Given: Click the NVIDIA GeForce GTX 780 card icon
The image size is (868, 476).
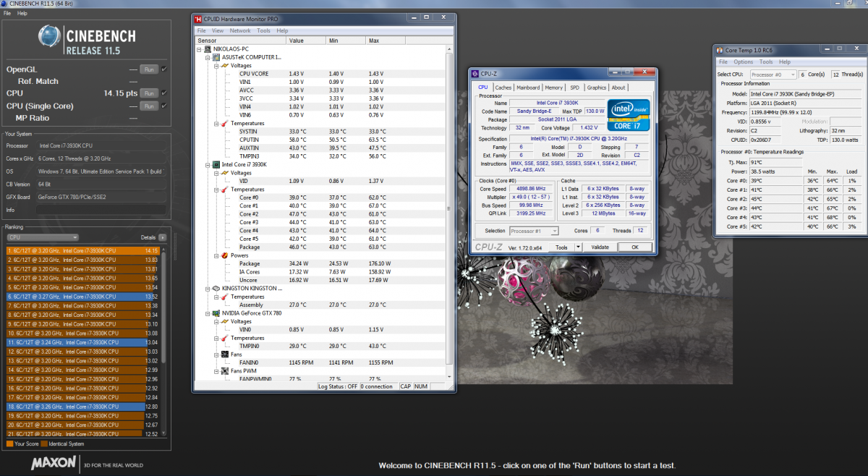Looking at the screenshot, I should click(x=216, y=313).
